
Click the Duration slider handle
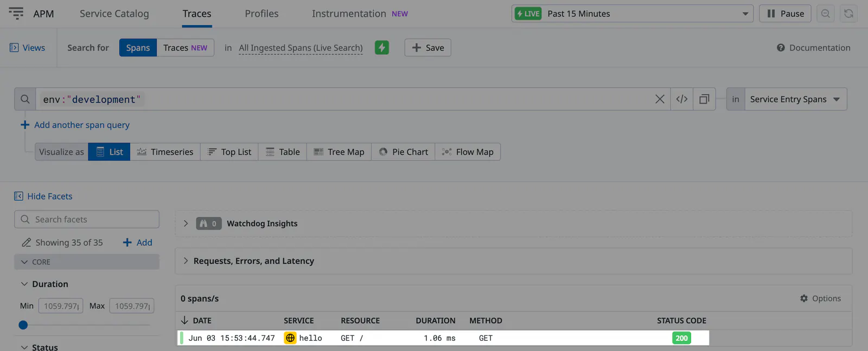click(23, 325)
